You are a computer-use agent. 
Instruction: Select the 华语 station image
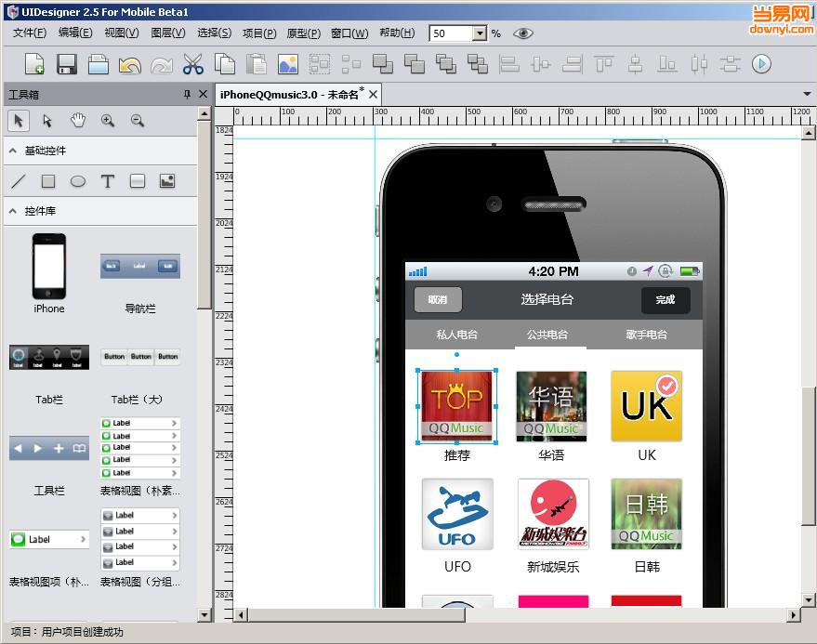pyautogui.click(x=551, y=406)
